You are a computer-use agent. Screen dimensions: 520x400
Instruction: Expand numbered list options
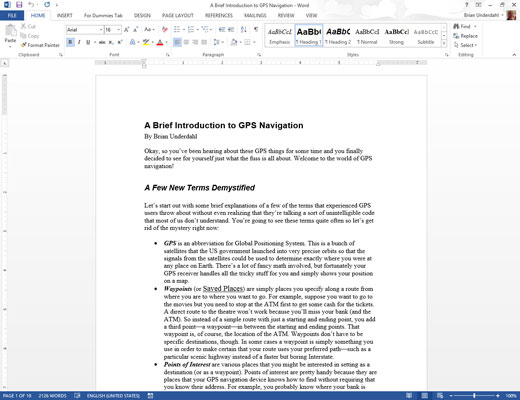(x=197, y=30)
